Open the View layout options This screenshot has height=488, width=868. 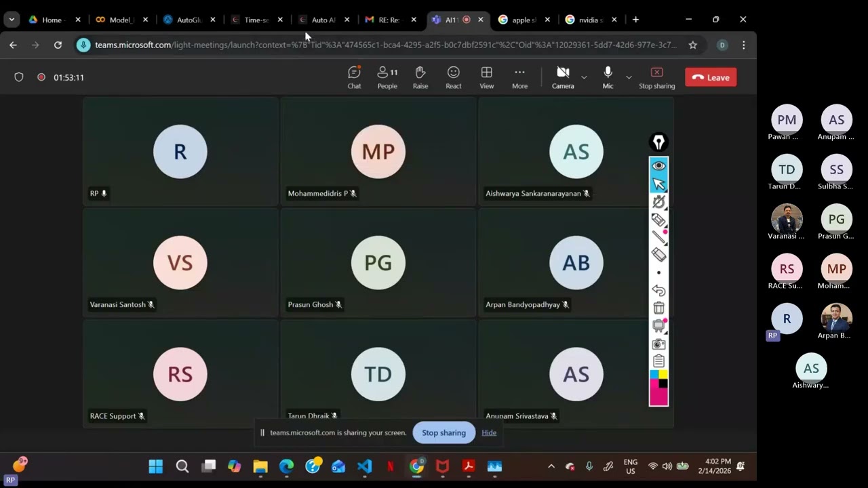pos(487,77)
